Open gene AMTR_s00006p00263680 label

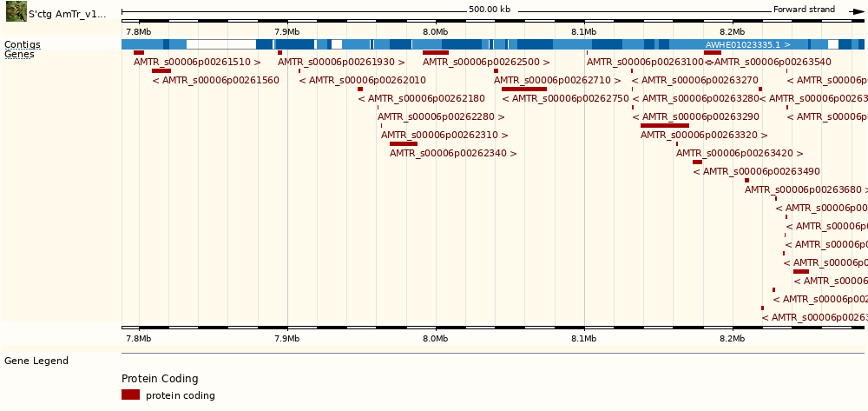[x=806, y=189]
